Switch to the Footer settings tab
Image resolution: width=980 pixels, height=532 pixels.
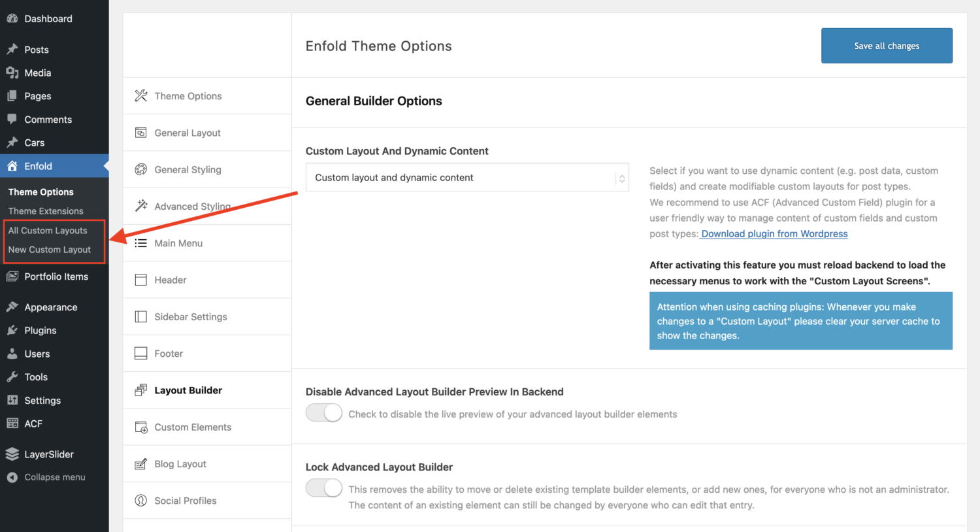[x=168, y=353]
